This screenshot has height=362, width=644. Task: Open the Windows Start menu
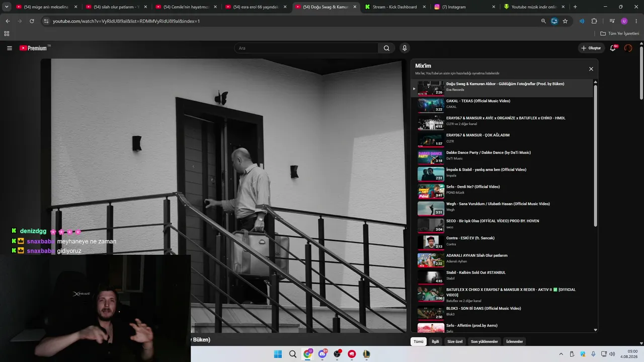(278, 354)
